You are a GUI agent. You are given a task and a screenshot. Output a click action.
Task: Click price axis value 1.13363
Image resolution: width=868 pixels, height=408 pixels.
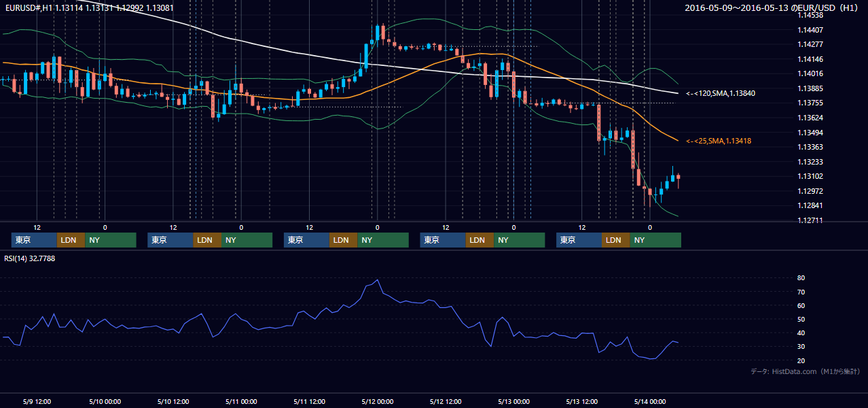coord(811,147)
